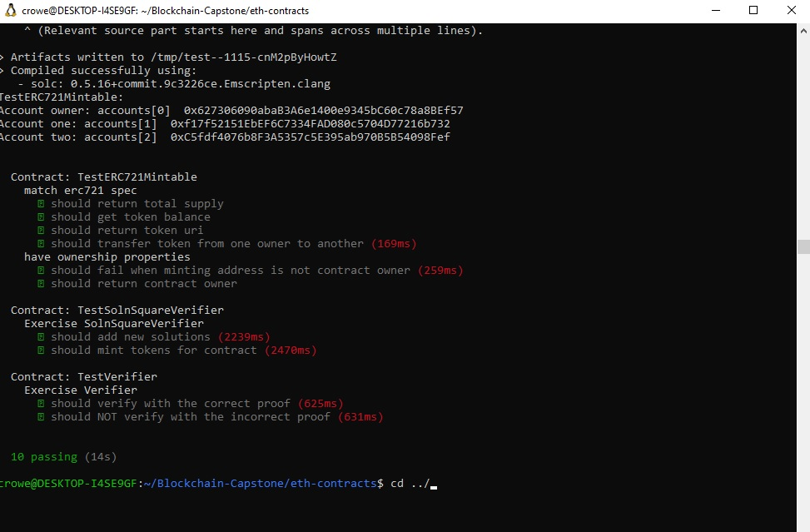Click the vertical scrollbar thumb
Image resolution: width=810 pixels, height=532 pixels.
click(803, 246)
